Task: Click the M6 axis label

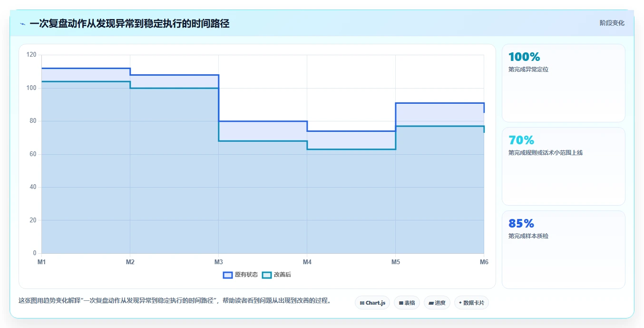Action: [484, 262]
